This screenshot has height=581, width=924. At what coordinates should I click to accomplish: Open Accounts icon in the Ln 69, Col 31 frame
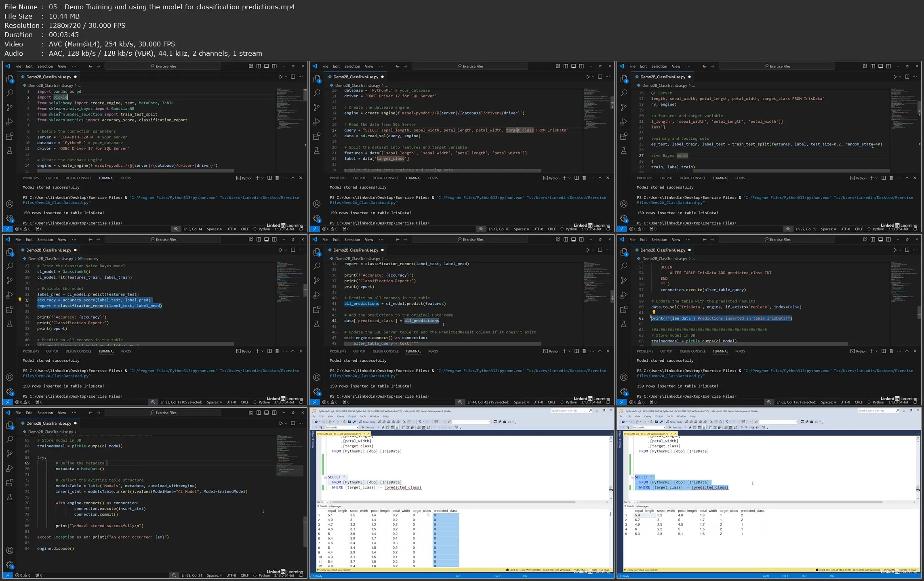10,550
